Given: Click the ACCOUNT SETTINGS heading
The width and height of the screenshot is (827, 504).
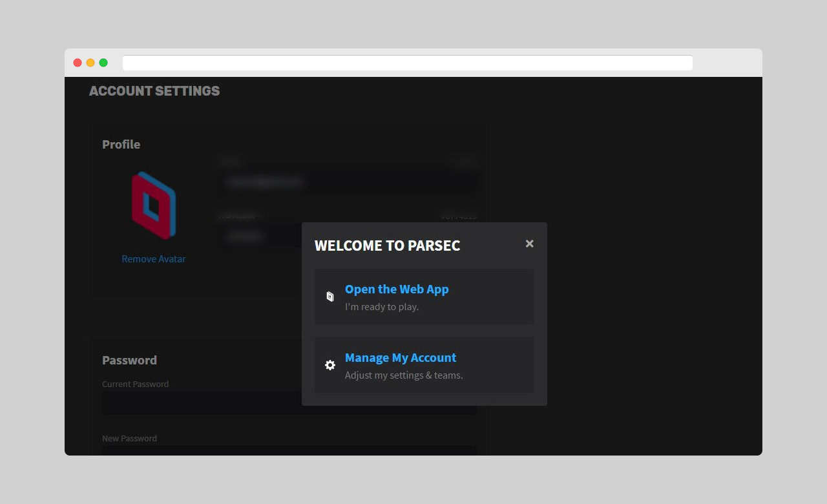Looking at the screenshot, I should tap(154, 91).
